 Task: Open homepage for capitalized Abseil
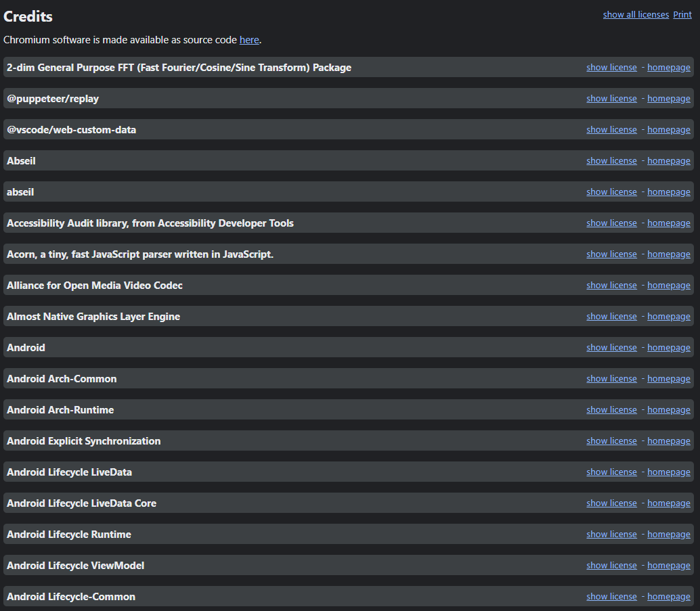pos(669,161)
